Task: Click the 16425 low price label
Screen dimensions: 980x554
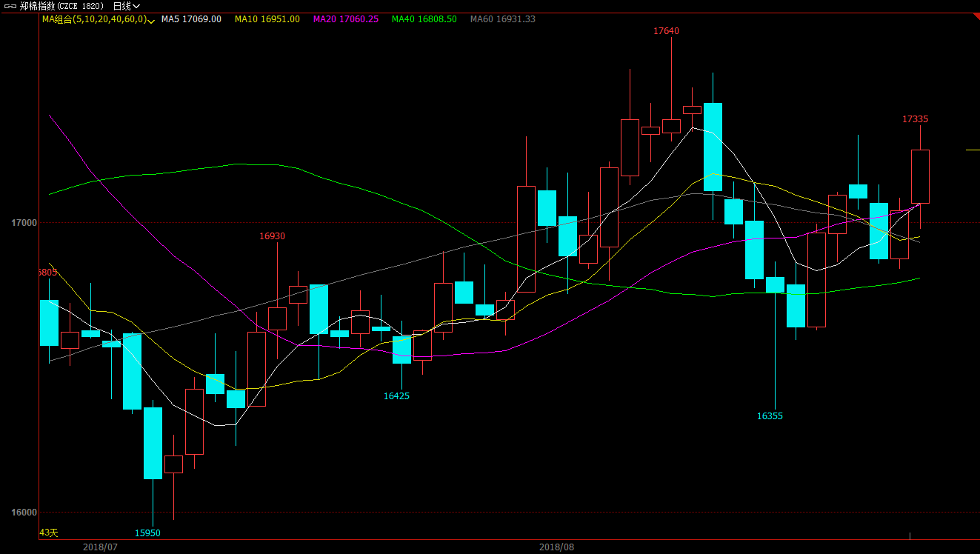Action: click(396, 396)
